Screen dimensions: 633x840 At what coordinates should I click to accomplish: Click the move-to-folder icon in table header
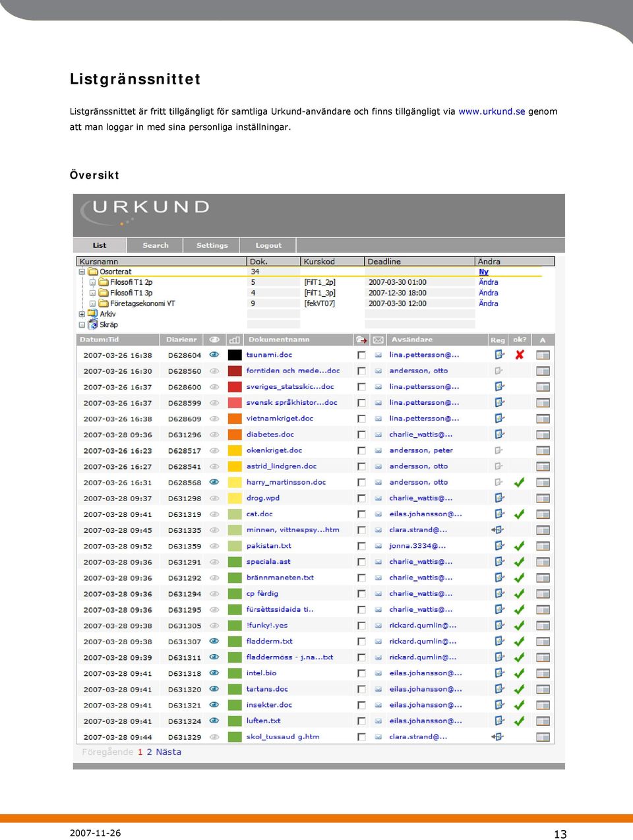pyautogui.click(x=361, y=340)
